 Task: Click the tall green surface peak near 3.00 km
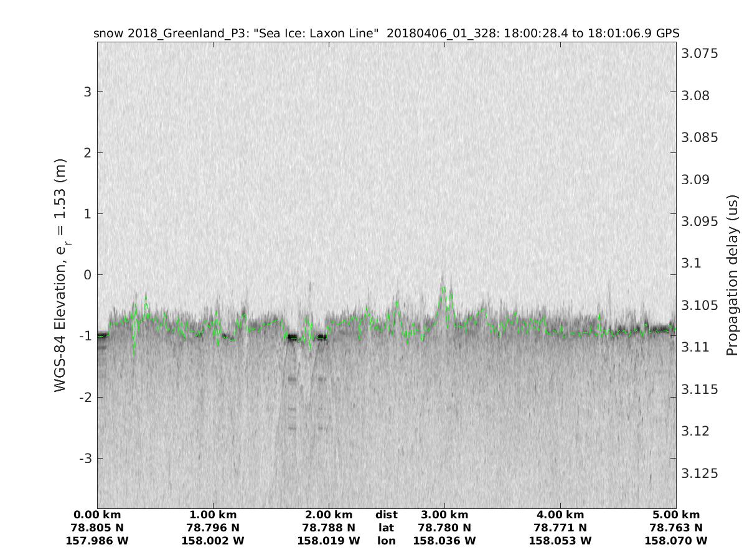pos(444,289)
